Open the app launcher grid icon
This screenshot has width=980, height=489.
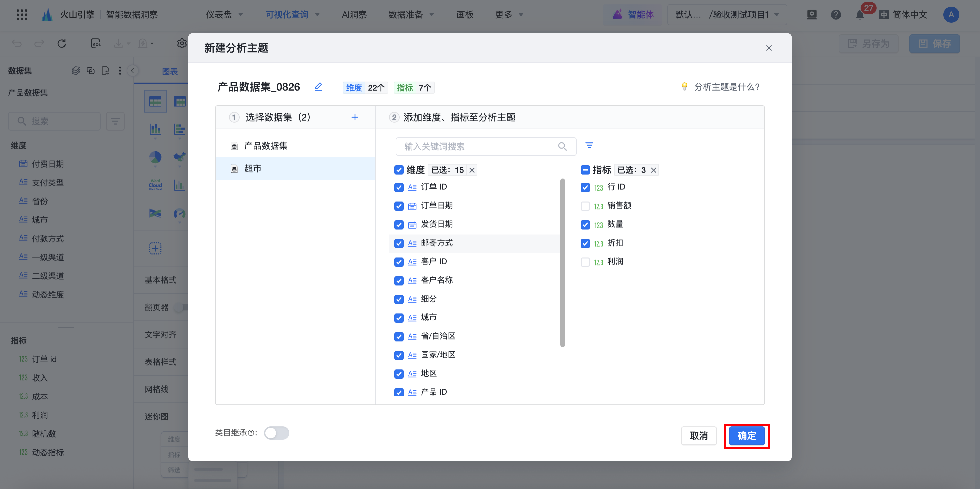pyautogui.click(x=22, y=14)
